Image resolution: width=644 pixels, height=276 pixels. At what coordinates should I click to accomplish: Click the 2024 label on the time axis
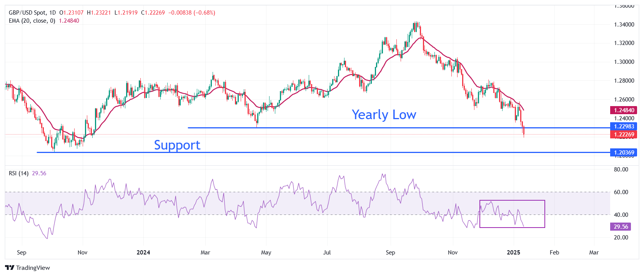[x=143, y=253]
